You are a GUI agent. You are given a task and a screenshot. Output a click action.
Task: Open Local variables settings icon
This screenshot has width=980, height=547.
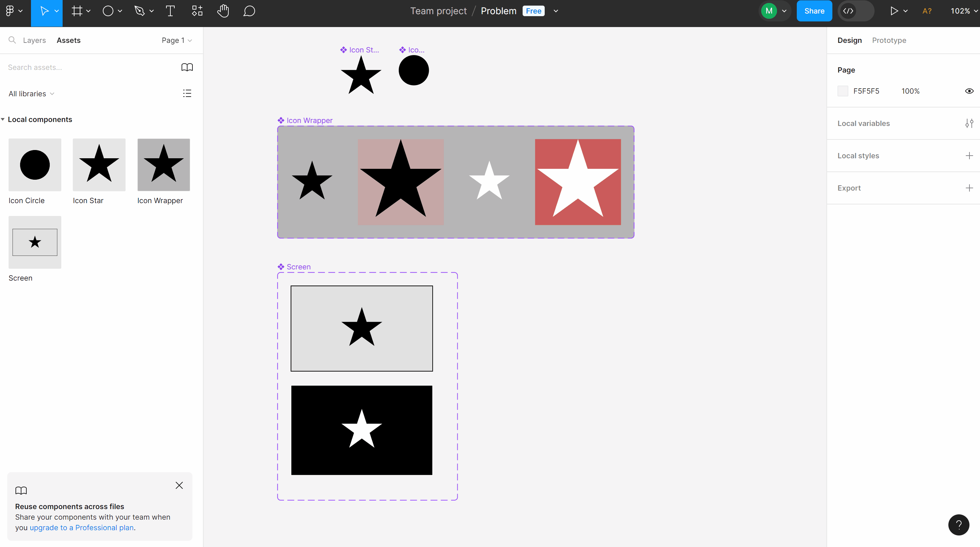coord(969,123)
